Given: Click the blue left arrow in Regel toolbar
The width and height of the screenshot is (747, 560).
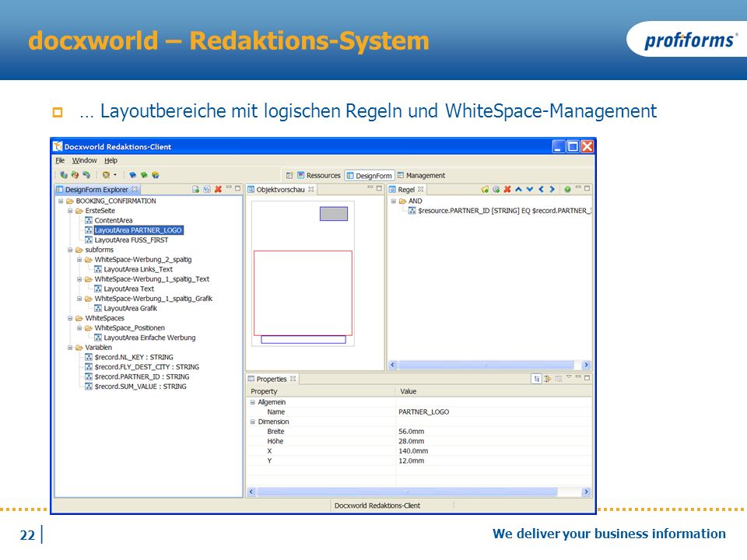Looking at the screenshot, I should (x=542, y=190).
